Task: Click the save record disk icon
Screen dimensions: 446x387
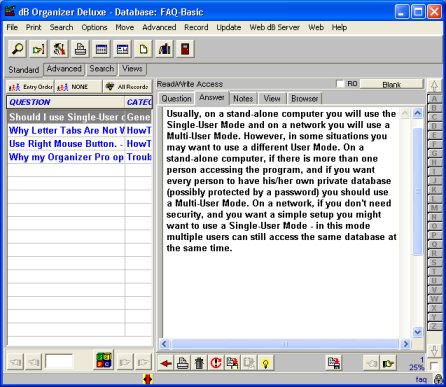Action: [x=334, y=363]
